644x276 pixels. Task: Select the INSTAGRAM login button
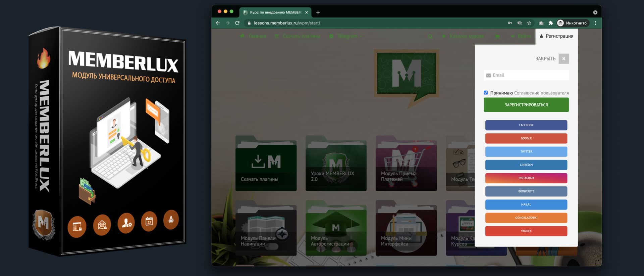pyautogui.click(x=526, y=178)
